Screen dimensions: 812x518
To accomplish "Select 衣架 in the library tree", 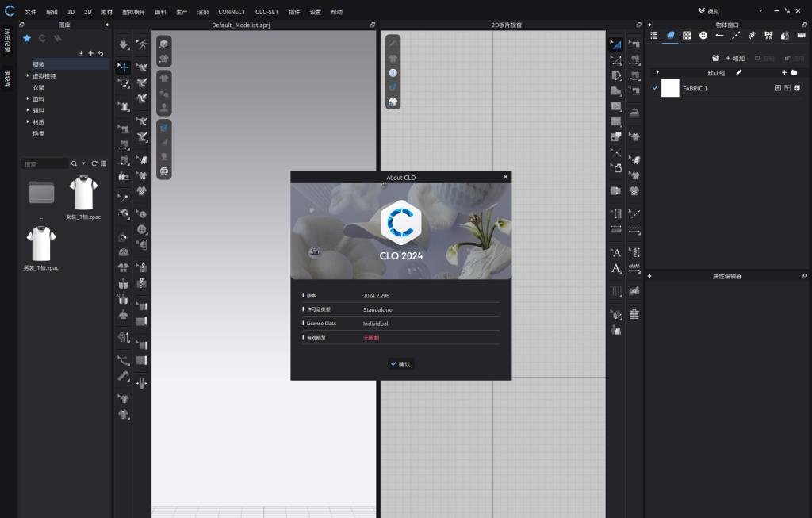I will pos(38,87).
